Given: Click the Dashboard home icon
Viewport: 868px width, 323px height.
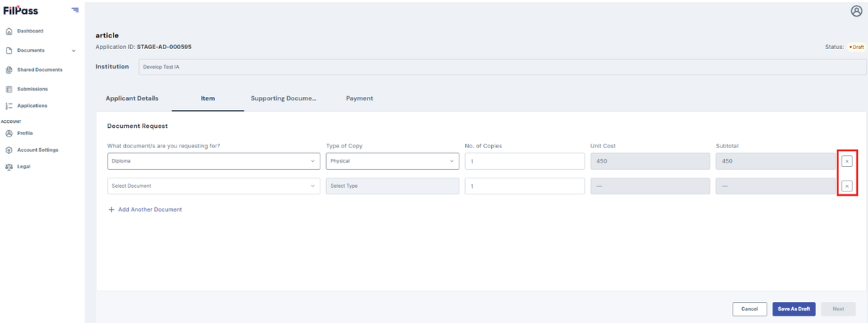Looking at the screenshot, I should coord(9,31).
